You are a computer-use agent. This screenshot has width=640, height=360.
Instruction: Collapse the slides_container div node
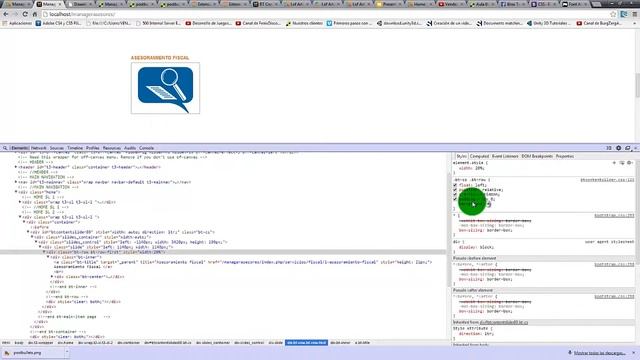(32, 237)
